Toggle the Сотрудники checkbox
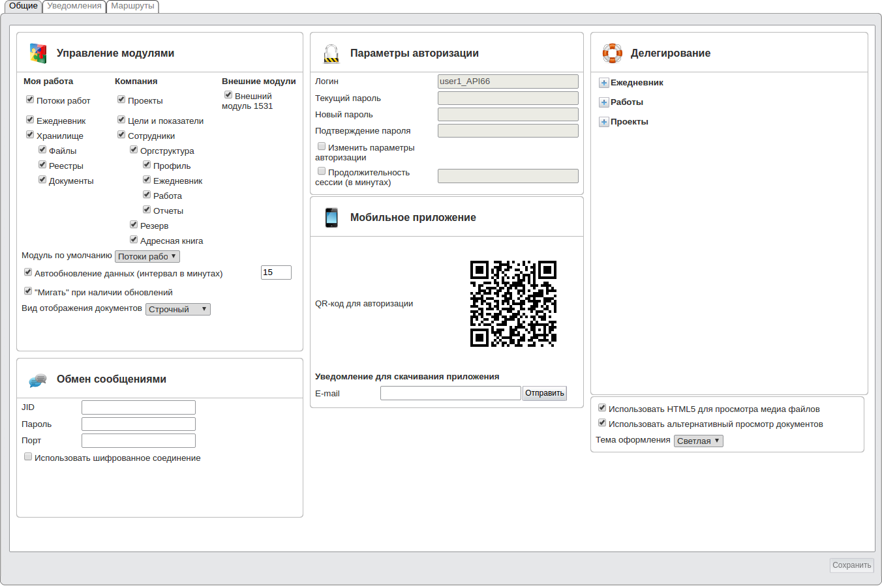882x588 pixels. (121, 134)
